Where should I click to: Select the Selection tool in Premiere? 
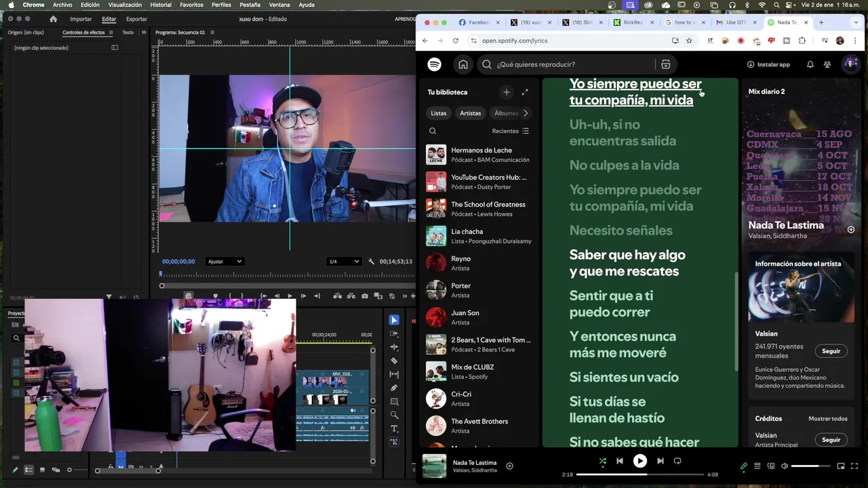(394, 320)
